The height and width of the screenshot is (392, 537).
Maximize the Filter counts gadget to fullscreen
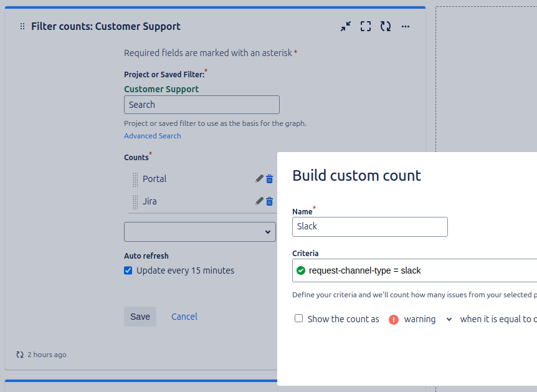[366, 26]
